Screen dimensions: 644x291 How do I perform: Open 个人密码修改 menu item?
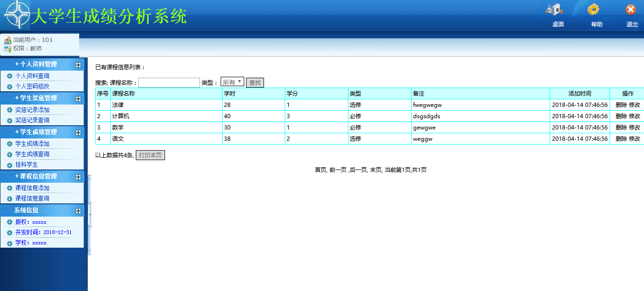click(32, 86)
